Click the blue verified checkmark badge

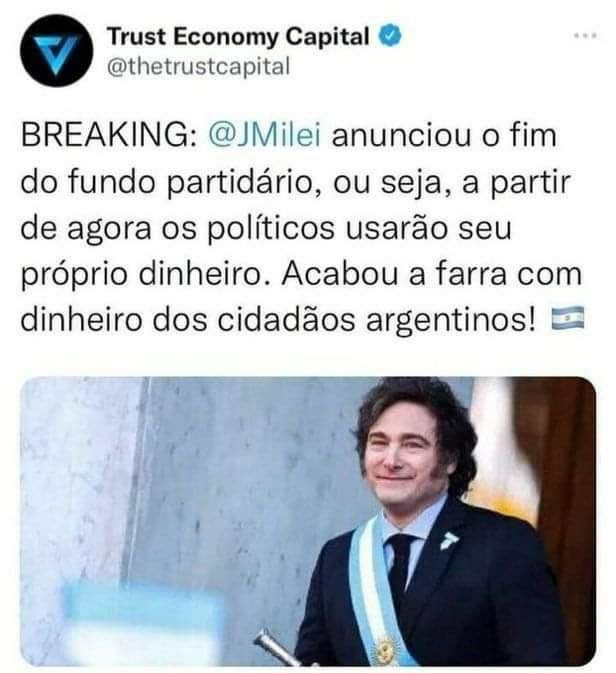coord(390,36)
